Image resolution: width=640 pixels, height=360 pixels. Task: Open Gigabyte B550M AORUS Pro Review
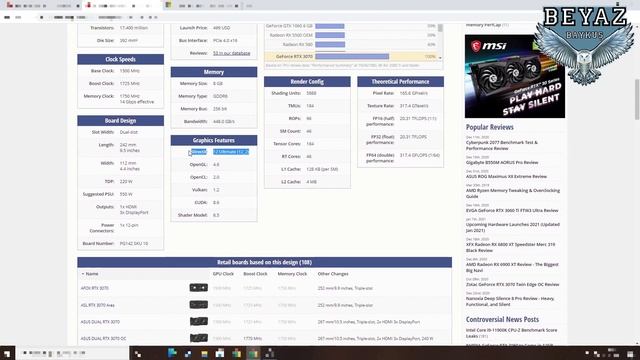tap(502, 162)
